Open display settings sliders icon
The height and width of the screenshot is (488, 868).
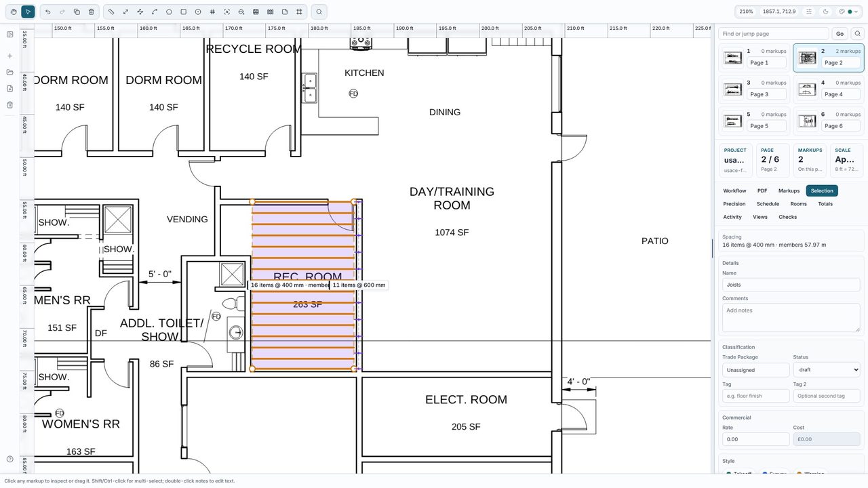pos(809,12)
